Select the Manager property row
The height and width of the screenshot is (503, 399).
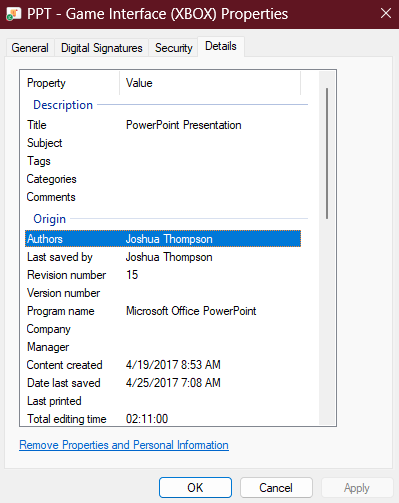[x=163, y=347]
